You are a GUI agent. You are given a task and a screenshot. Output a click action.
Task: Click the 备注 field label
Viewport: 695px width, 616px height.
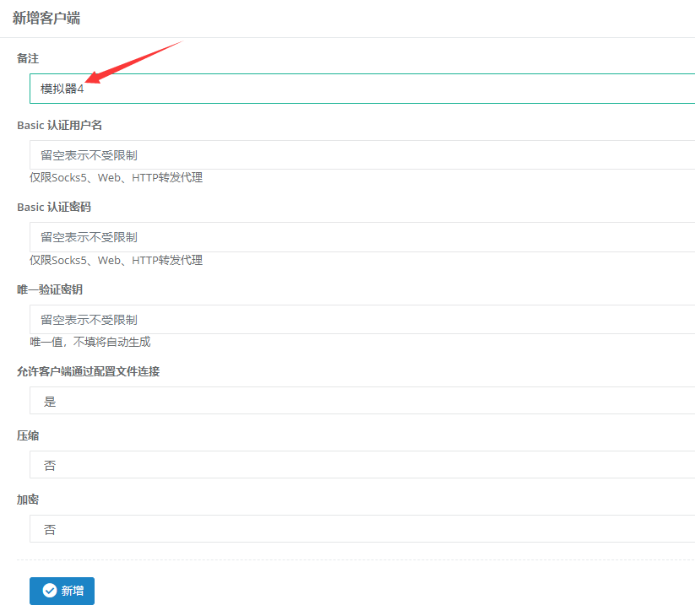[x=28, y=58]
